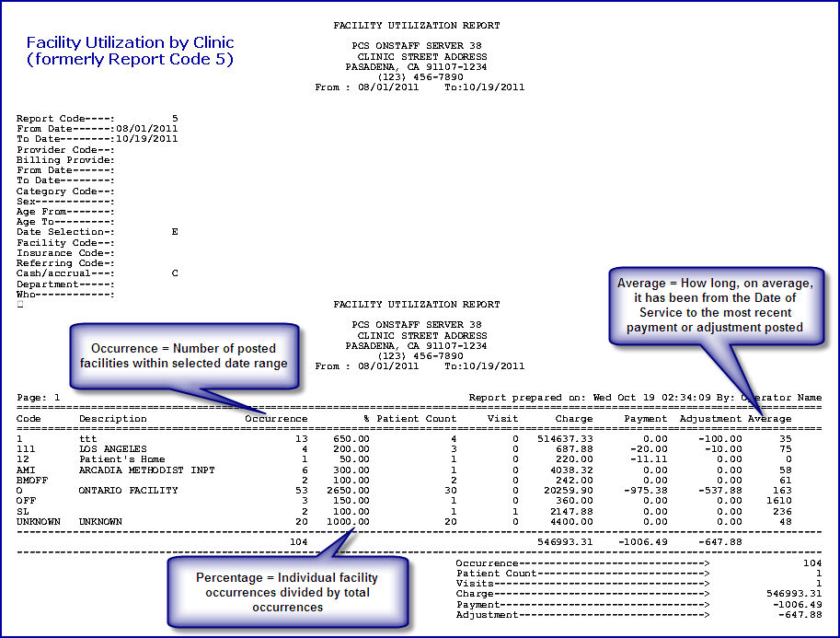Click the '111' facility code
This screenshot has height=638, width=840.
click(26, 449)
